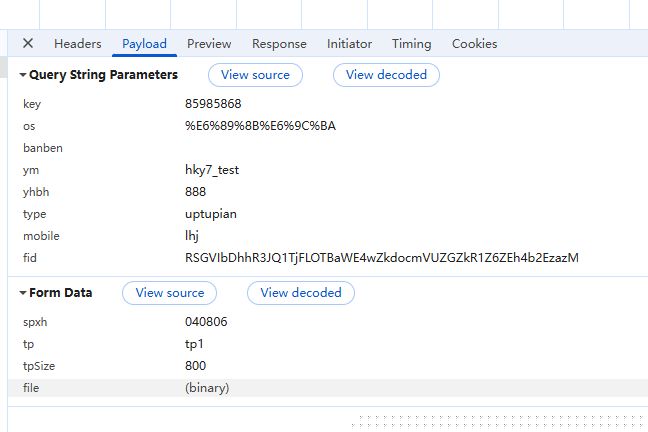Open the Preview tab

pos(209,44)
